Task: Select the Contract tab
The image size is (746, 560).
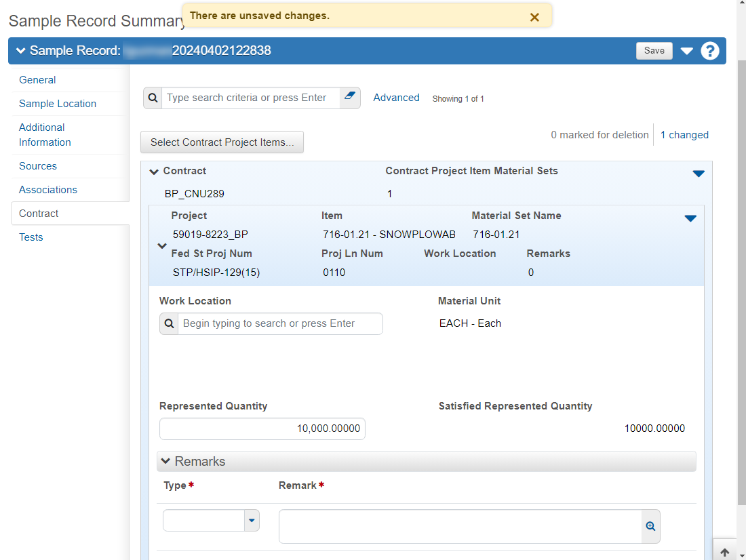Action: tap(70, 213)
